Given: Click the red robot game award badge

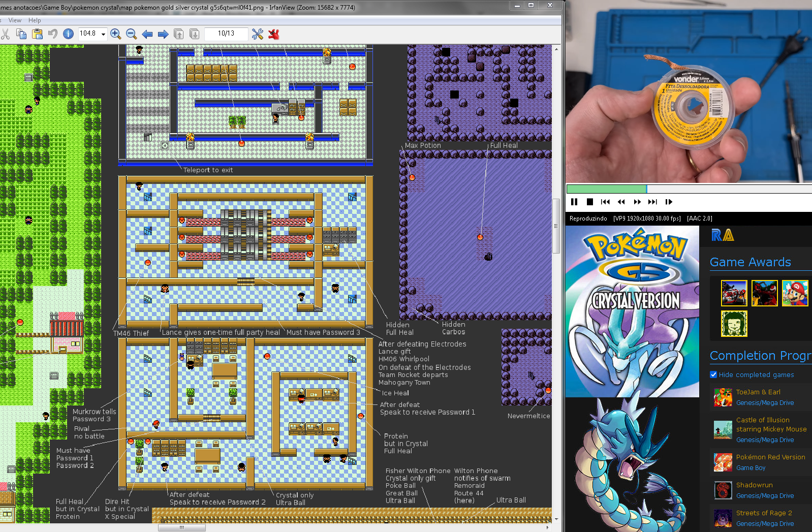Looking at the screenshot, I should [x=765, y=293].
